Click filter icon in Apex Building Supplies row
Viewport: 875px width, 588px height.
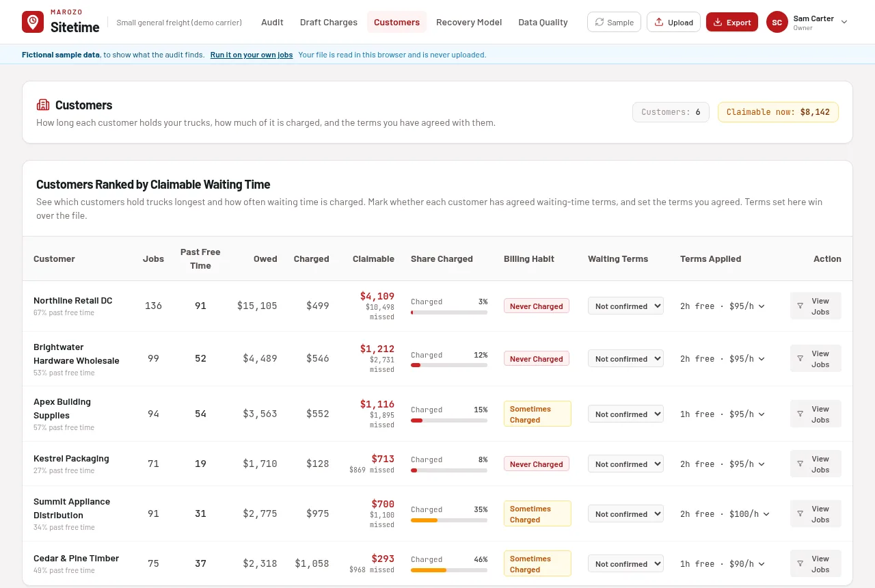tap(800, 414)
